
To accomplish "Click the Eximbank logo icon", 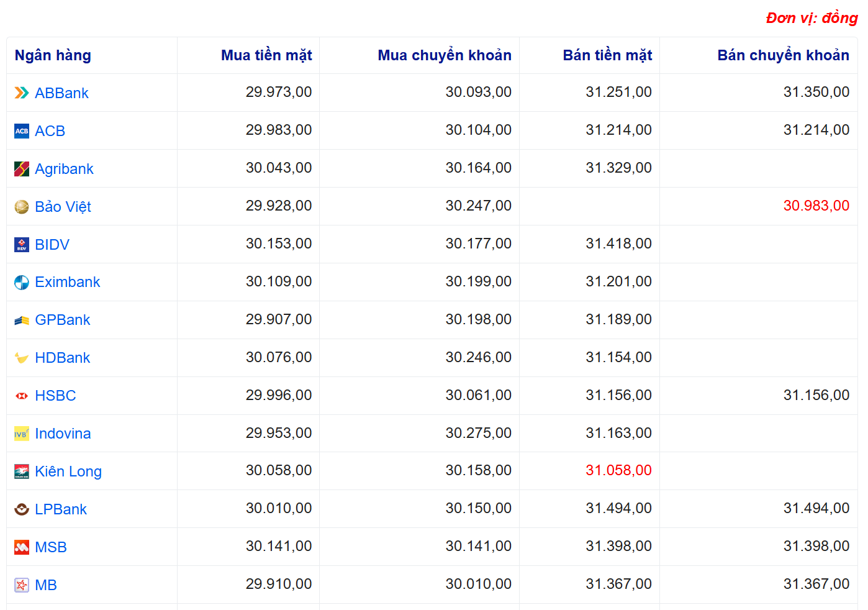I will click(22, 283).
